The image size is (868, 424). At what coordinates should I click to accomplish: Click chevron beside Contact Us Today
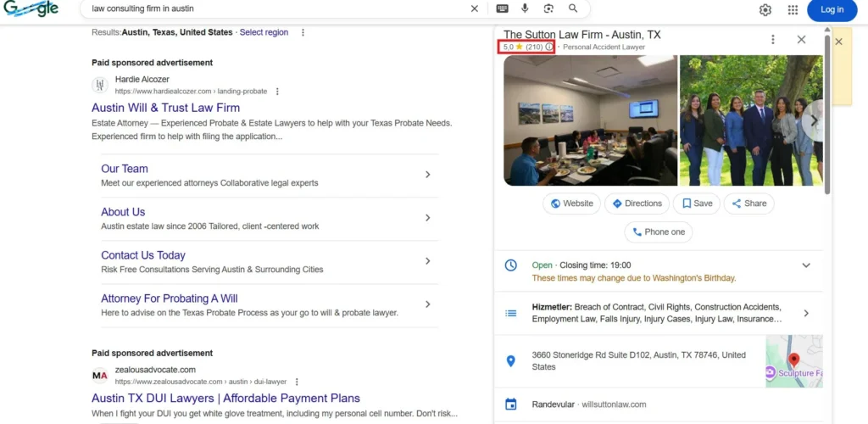pos(427,261)
